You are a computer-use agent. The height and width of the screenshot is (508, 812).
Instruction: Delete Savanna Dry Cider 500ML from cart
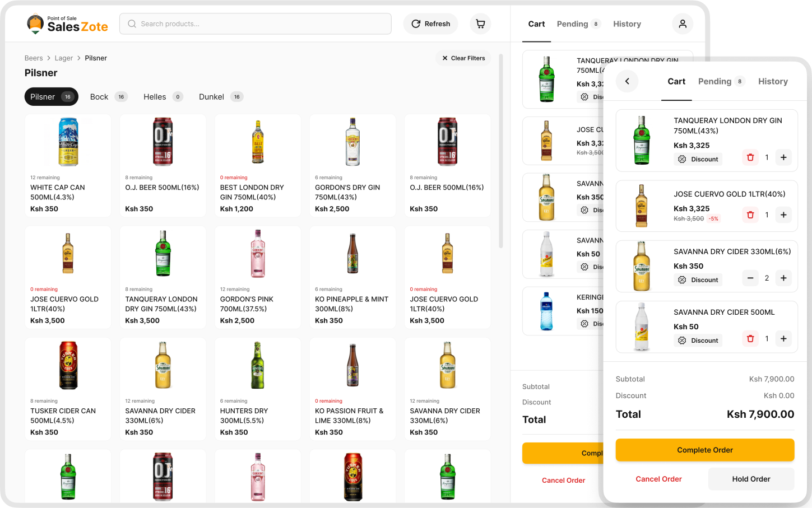tap(750, 339)
